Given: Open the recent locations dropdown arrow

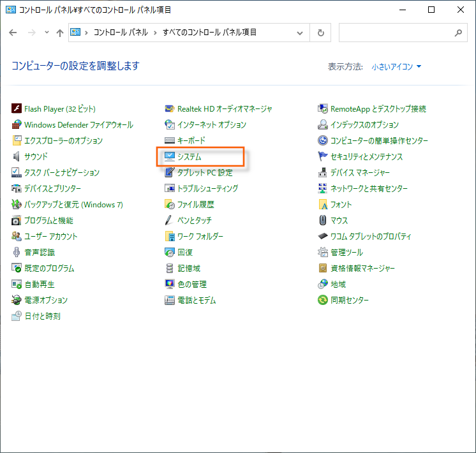Looking at the screenshot, I should 47,32.
